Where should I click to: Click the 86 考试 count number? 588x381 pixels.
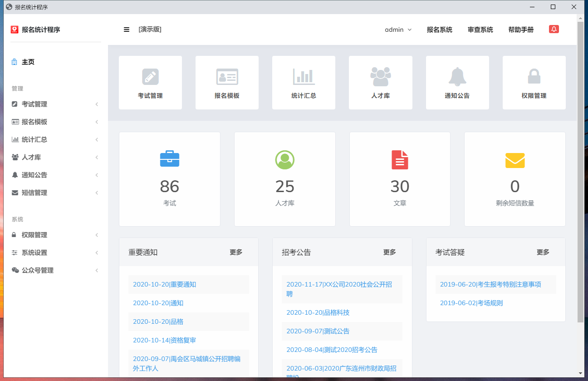tap(170, 187)
